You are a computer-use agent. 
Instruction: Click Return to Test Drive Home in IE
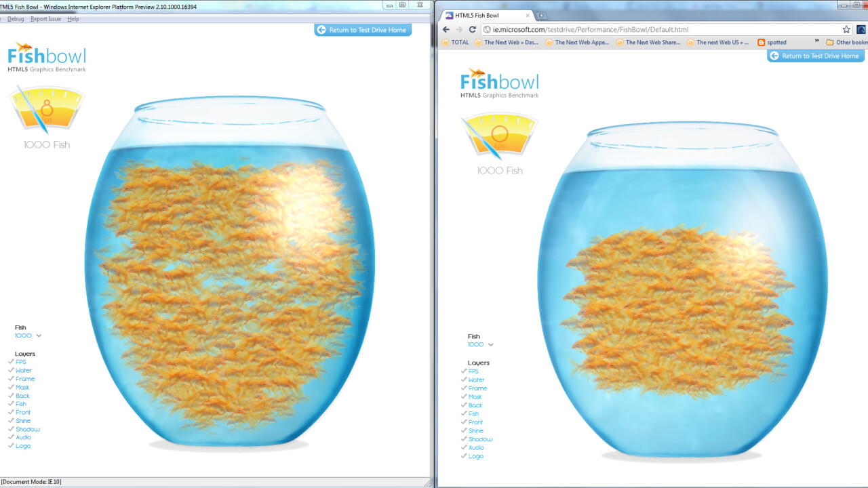[x=363, y=30]
